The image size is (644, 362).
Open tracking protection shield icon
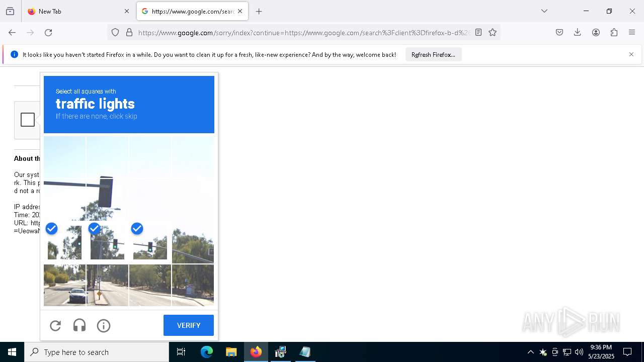tap(115, 33)
